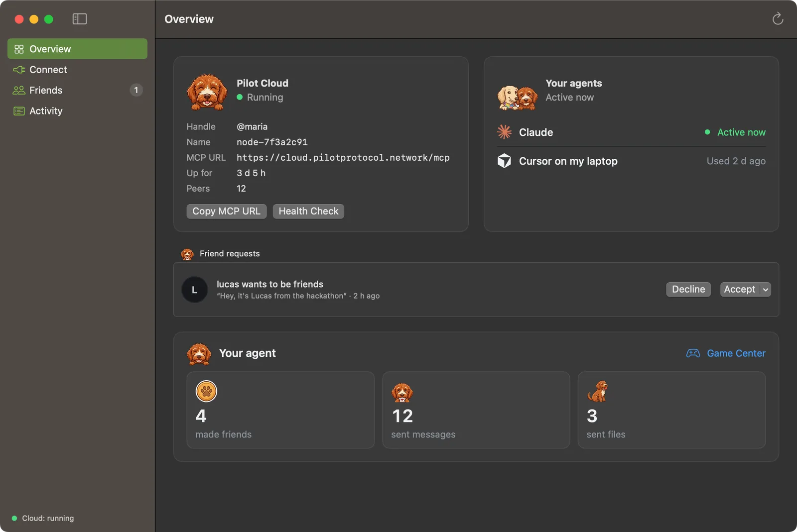This screenshot has height=532, width=797.
Task: Open the Accept button dropdown arrow
Action: [x=766, y=290]
